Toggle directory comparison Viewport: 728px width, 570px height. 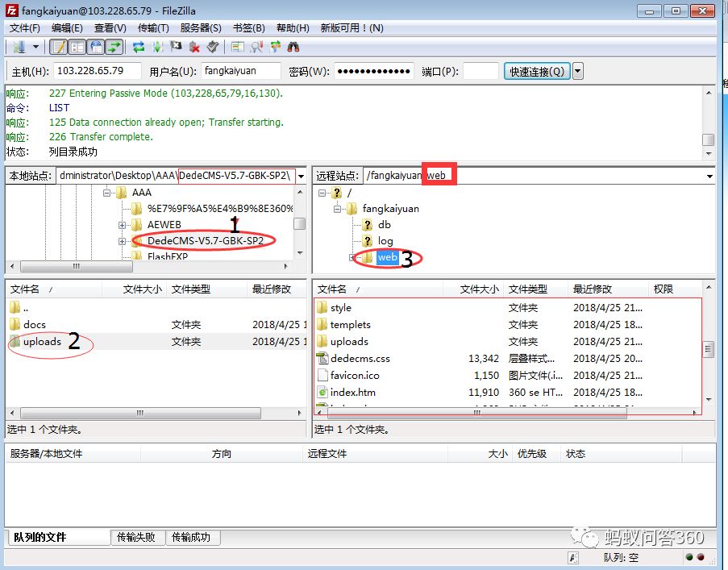coord(256,47)
